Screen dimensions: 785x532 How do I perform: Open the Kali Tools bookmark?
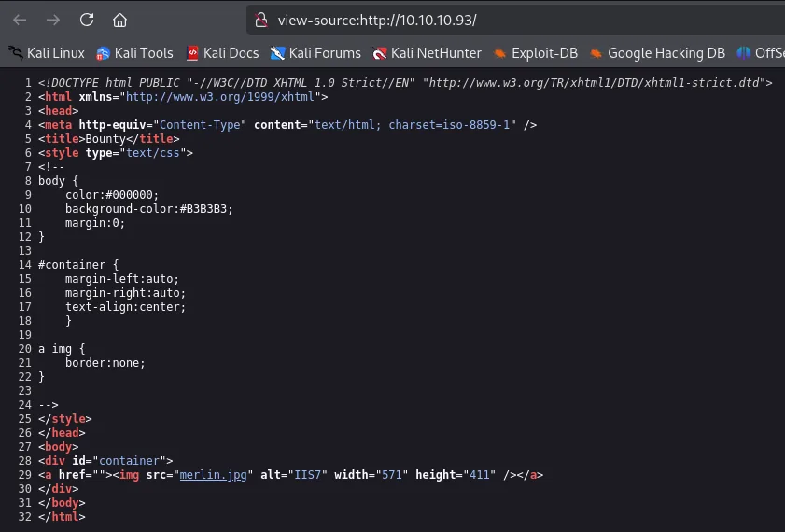coord(134,53)
